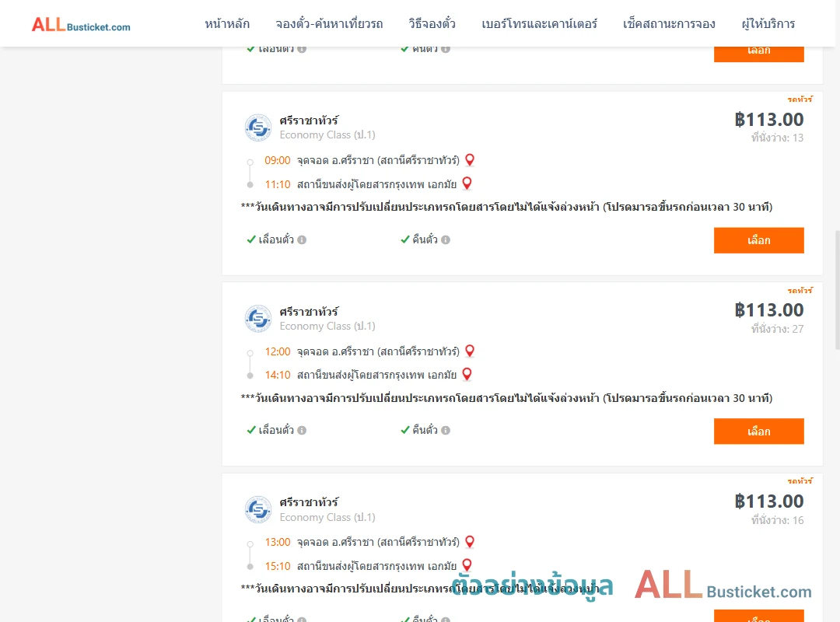
Task: Open map pin for 11:10 arrival Ekkamai
Action: pos(467,183)
